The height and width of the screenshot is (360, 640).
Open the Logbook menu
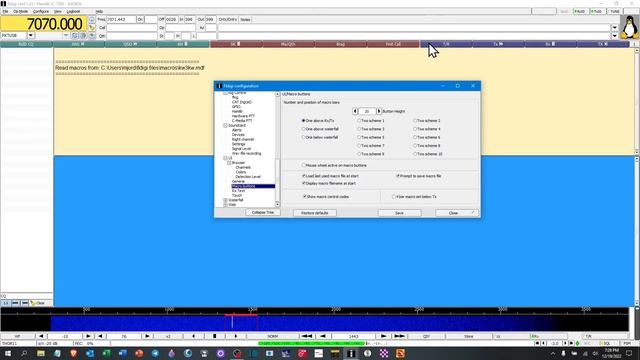click(73, 11)
